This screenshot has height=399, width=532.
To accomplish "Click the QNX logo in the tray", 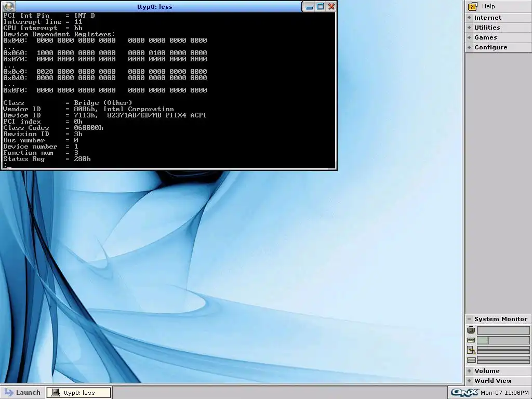I will [x=464, y=393].
